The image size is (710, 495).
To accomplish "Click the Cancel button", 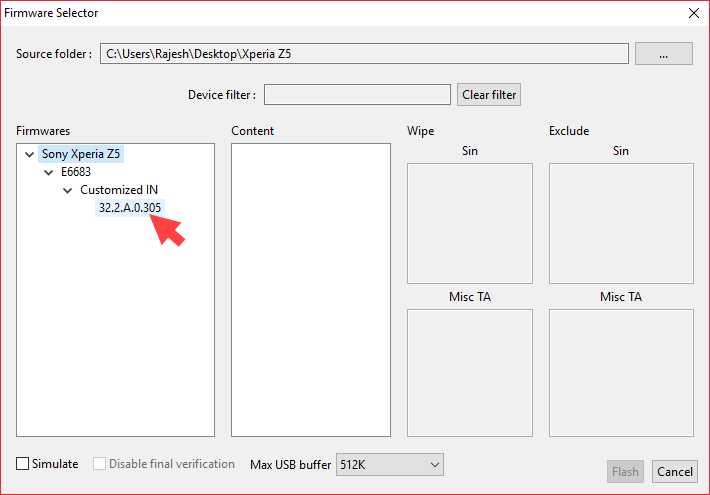I will point(675,471).
